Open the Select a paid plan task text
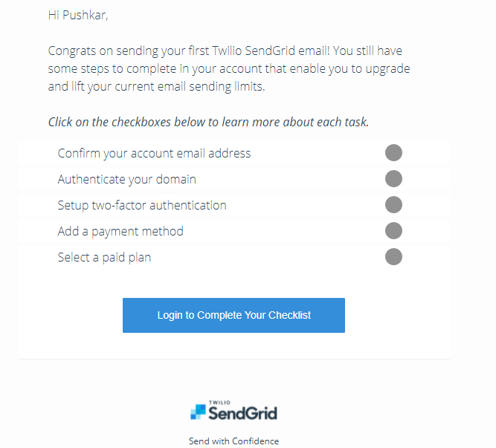 104,258
